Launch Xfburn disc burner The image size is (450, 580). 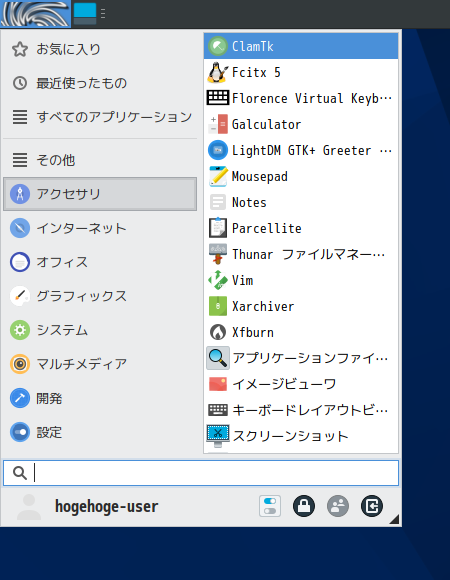tap(301, 332)
